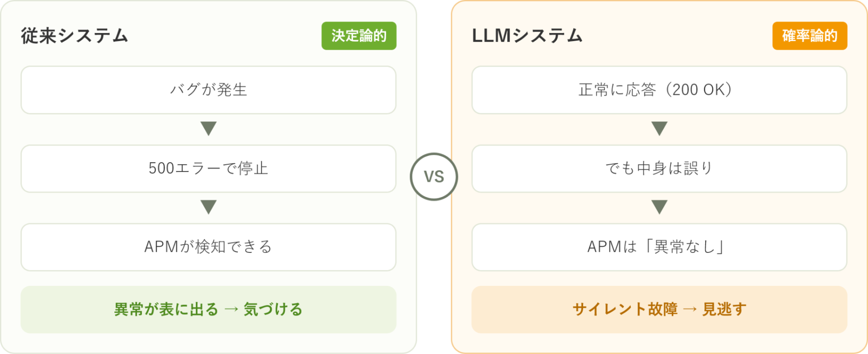Click the 500エラーで停止 box
The width and height of the screenshot is (868, 354).
(208, 168)
